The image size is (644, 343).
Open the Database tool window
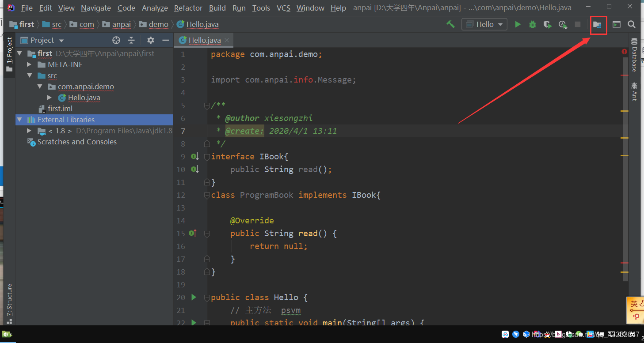tap(634, 55)
